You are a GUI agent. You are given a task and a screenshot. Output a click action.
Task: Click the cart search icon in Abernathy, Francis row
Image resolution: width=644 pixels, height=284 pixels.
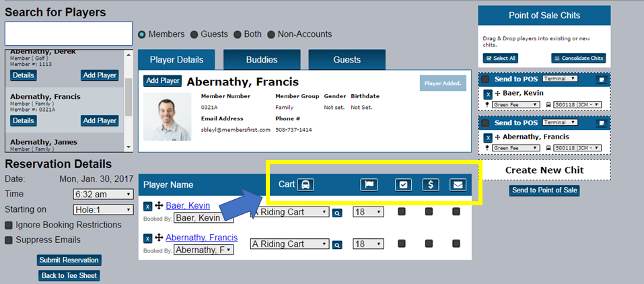[x=336, y=245]
